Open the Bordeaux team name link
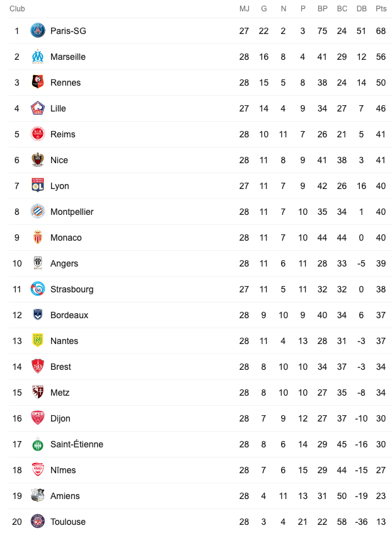This screenshot has width=392, height=540. [69, 315]
